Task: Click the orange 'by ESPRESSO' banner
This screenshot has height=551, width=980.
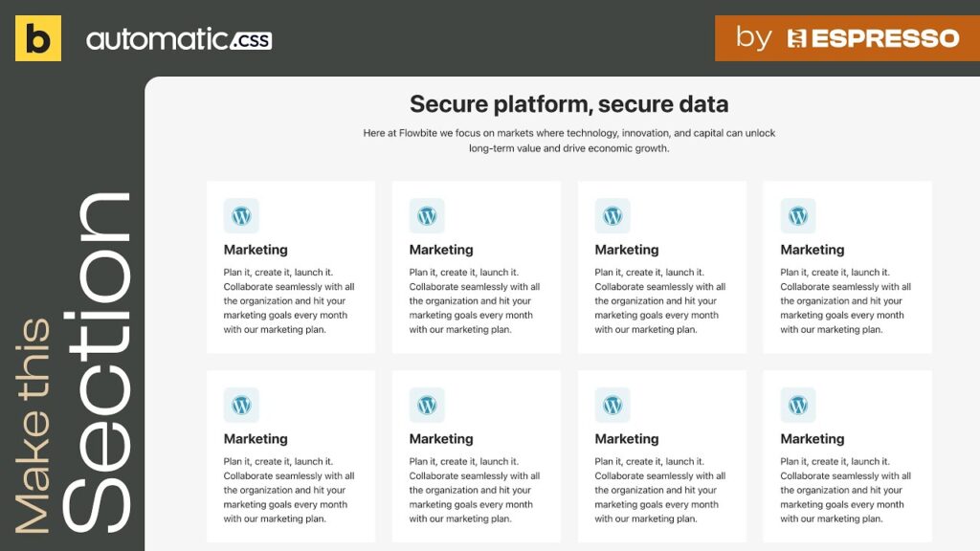Action: click(x=848, y=38)
